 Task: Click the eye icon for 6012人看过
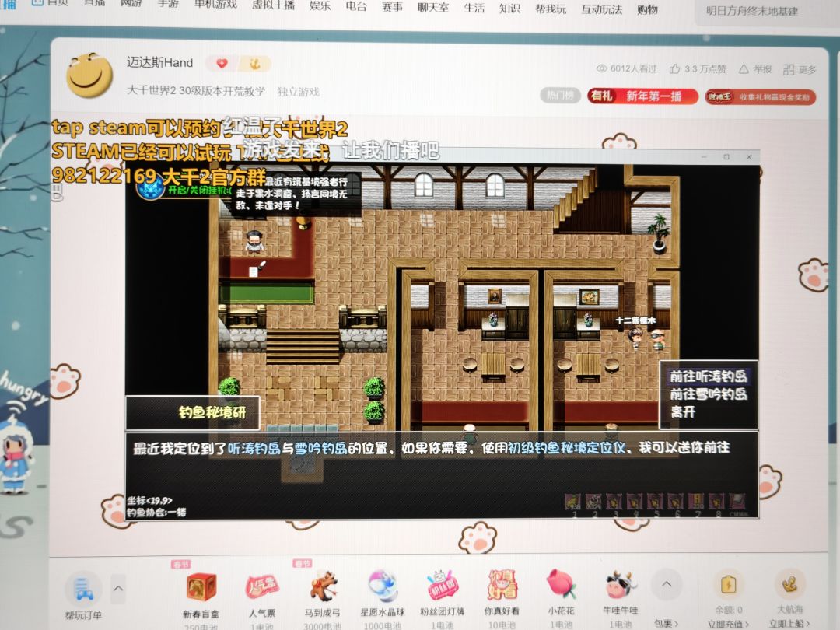(601, 68)
